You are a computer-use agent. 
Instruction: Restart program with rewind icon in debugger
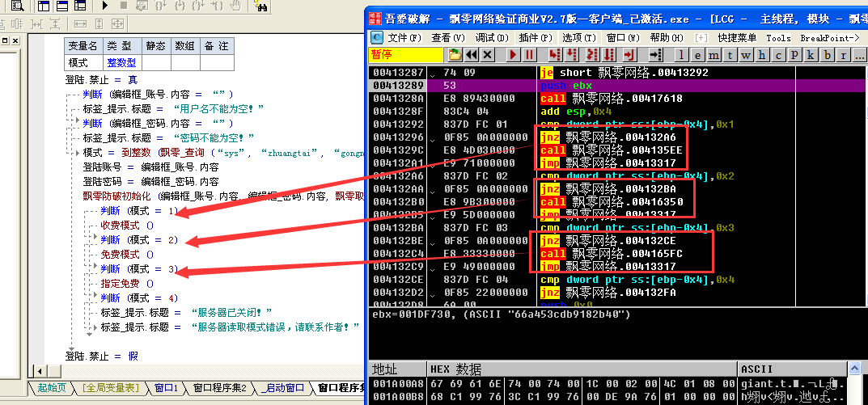click(x=471, y=54)
